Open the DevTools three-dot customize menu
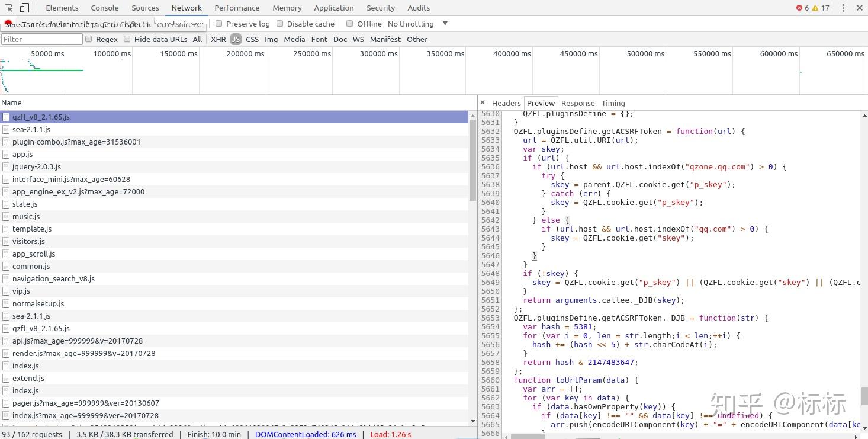868x439 pixels. pos(843,8)
